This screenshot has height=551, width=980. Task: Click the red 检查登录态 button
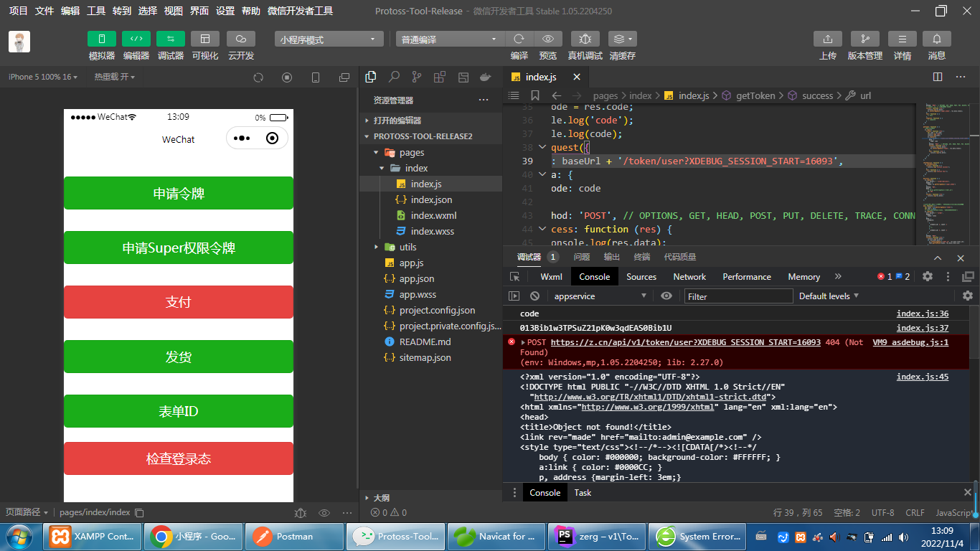point(179,458)
